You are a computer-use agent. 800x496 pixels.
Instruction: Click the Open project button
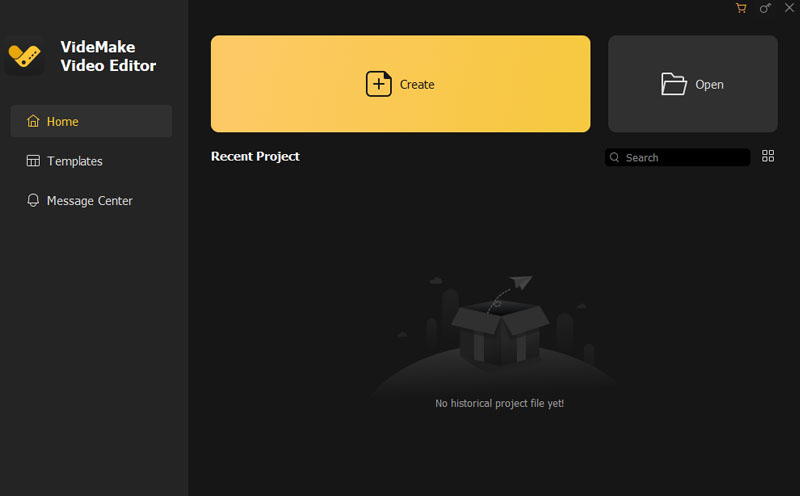(692, 84)
